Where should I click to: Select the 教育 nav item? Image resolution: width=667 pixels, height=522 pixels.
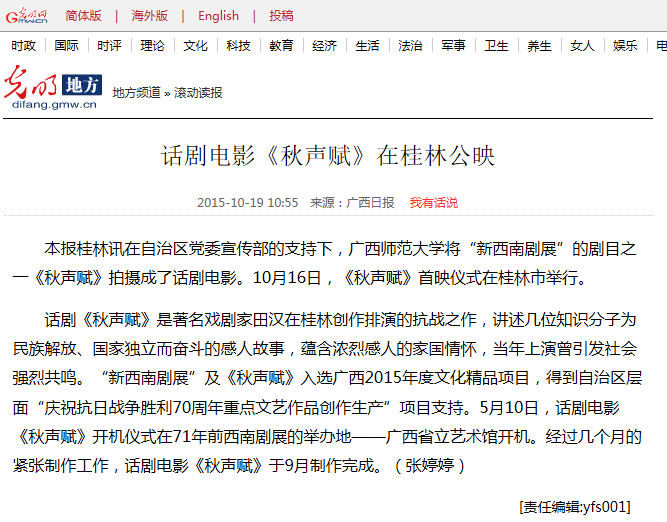pyautogui.click(x=281, y=45)
